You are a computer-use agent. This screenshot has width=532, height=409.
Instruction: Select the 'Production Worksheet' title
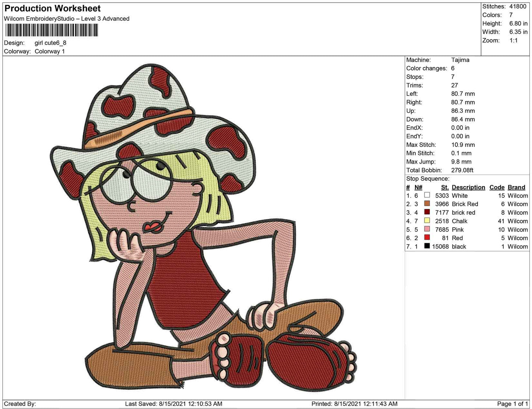tap(53, 8)
